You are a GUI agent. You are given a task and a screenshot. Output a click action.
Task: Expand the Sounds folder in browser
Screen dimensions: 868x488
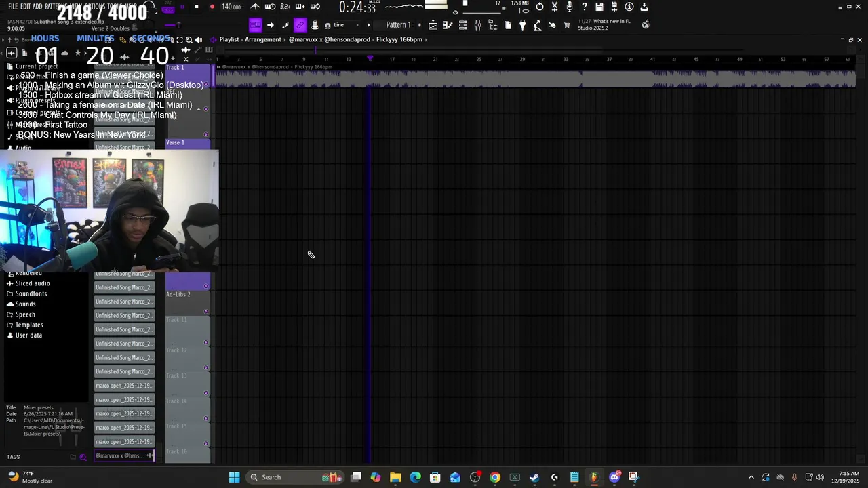click(25, 304)
